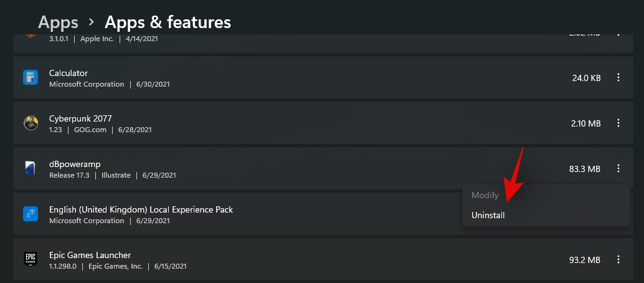Image resolution: width=644 pixels, height=283 pixels.
Task: Click the Epic Games Launcher icon
Action: click(x=31, y=259)
